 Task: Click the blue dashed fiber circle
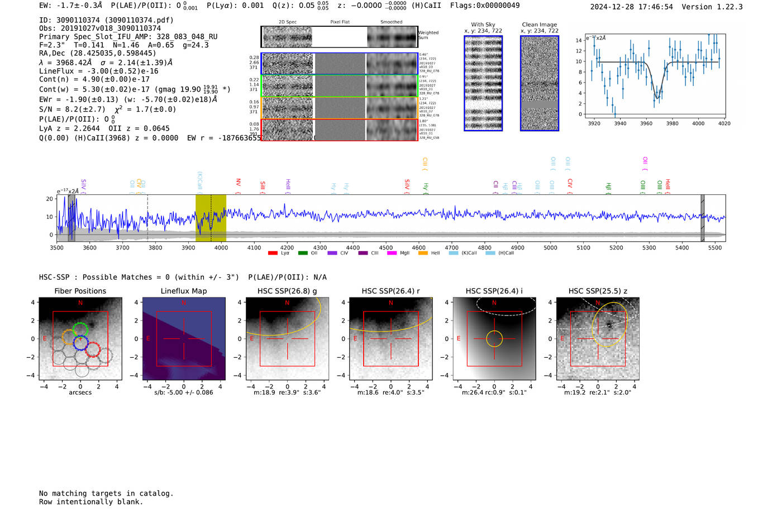click(81, 343)
